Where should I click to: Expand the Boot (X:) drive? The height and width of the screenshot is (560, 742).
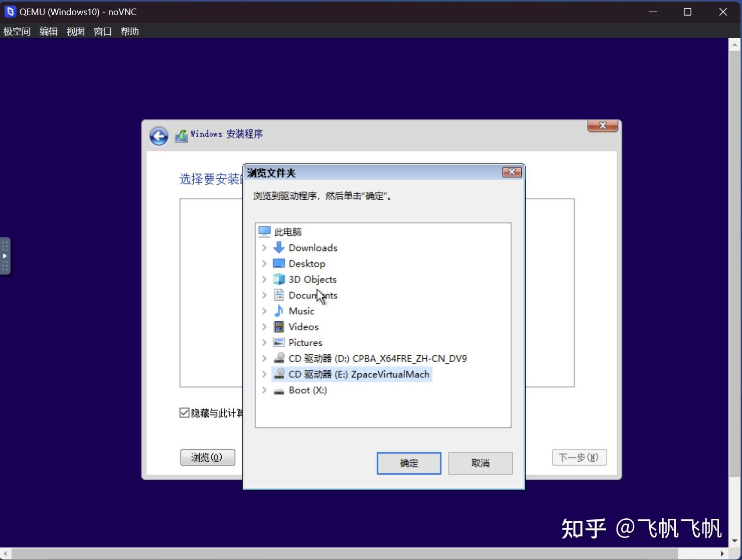click(264, 390)
